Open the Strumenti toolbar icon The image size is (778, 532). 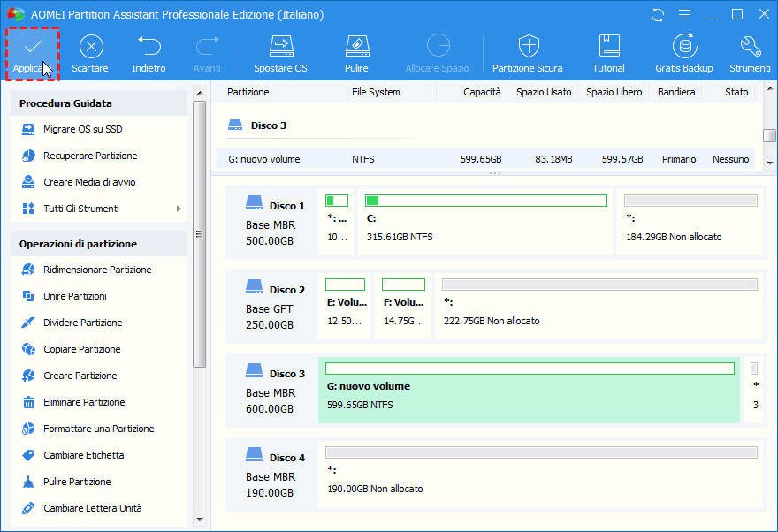(x=749, y=49)
